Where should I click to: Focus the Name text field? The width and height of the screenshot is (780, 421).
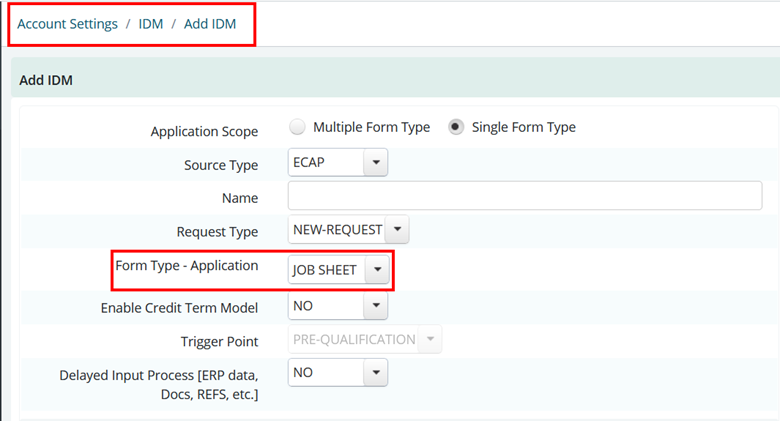[525, 196]
